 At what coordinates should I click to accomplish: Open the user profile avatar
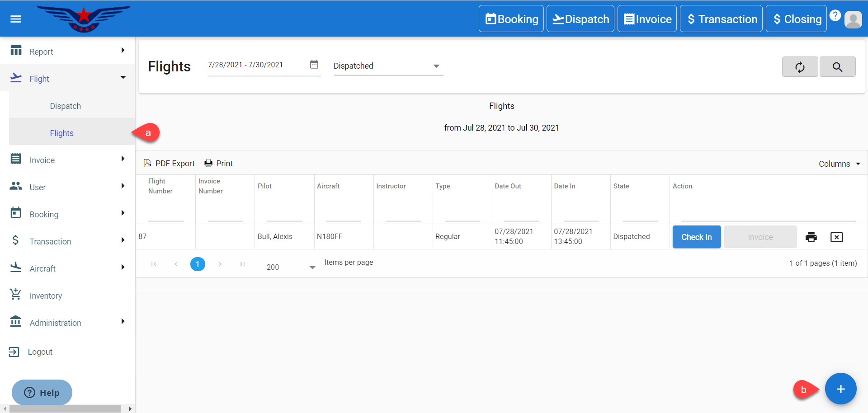[x=853, y=20]
